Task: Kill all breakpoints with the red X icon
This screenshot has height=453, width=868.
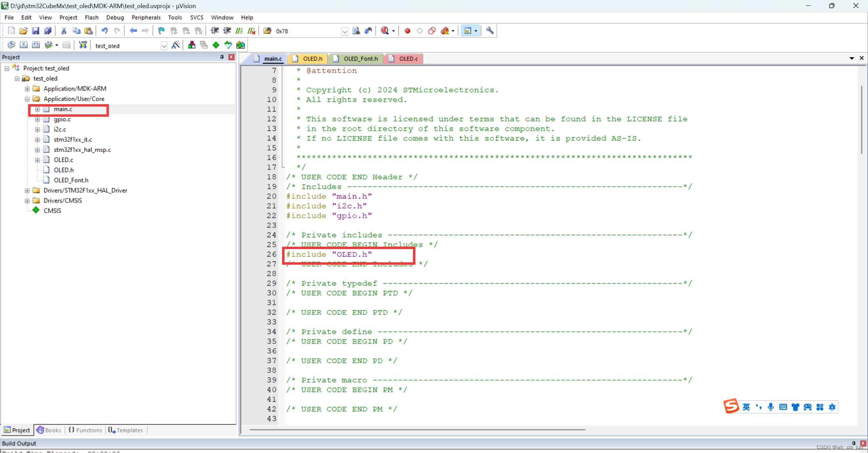Action: pyautogui.click(x=444, y=31)
